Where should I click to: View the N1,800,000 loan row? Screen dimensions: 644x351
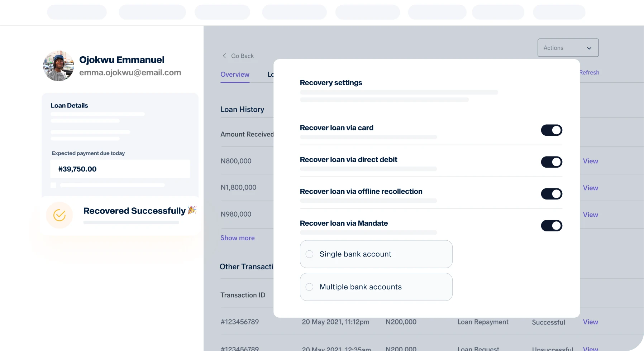[x=590, y=188]
